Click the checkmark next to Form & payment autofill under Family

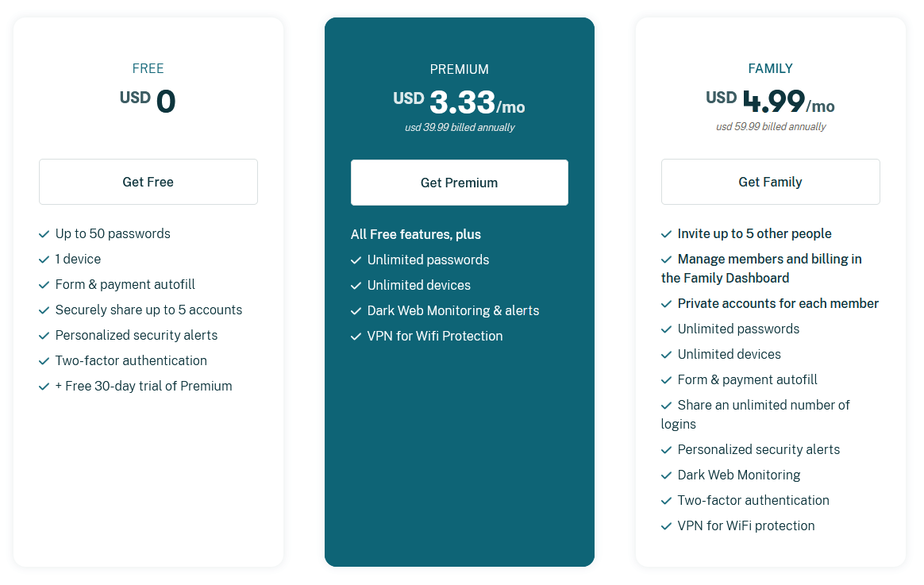666,379
